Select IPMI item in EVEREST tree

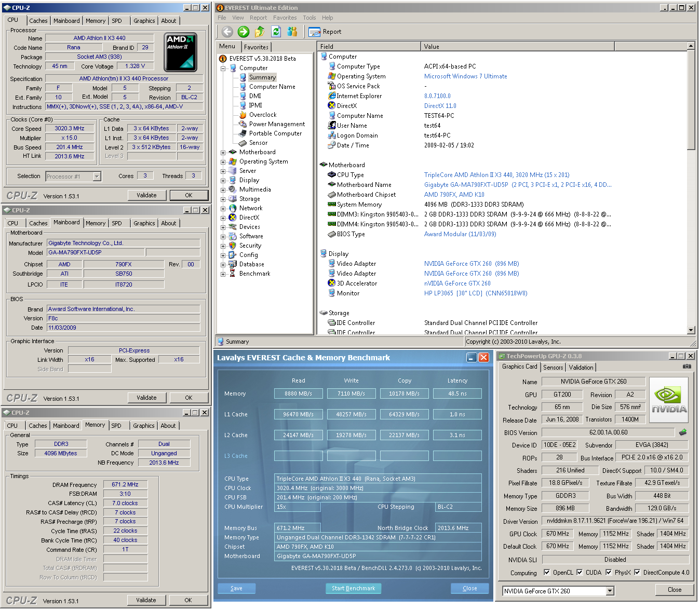(255, 105)
